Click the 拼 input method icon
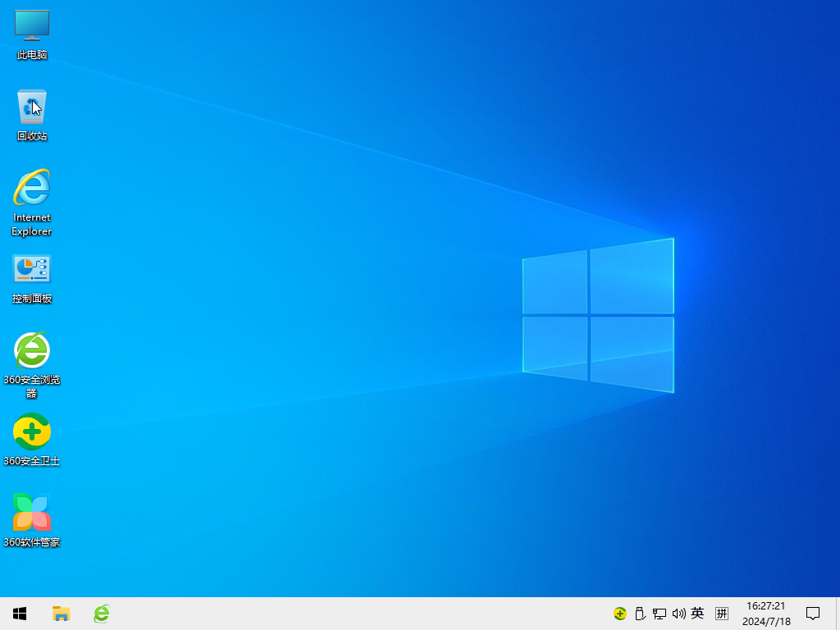The image size is (840, 630). point(722,613)
